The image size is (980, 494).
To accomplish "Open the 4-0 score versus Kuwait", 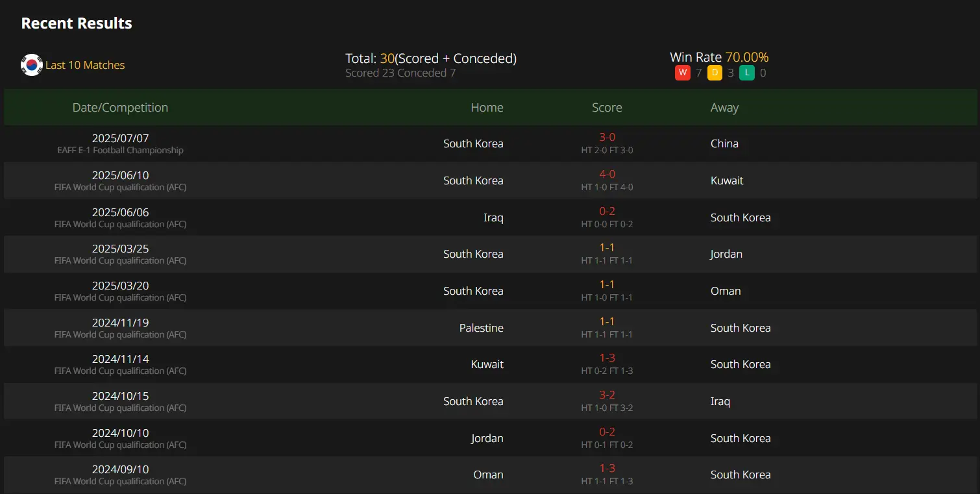I will click(607, 175).
